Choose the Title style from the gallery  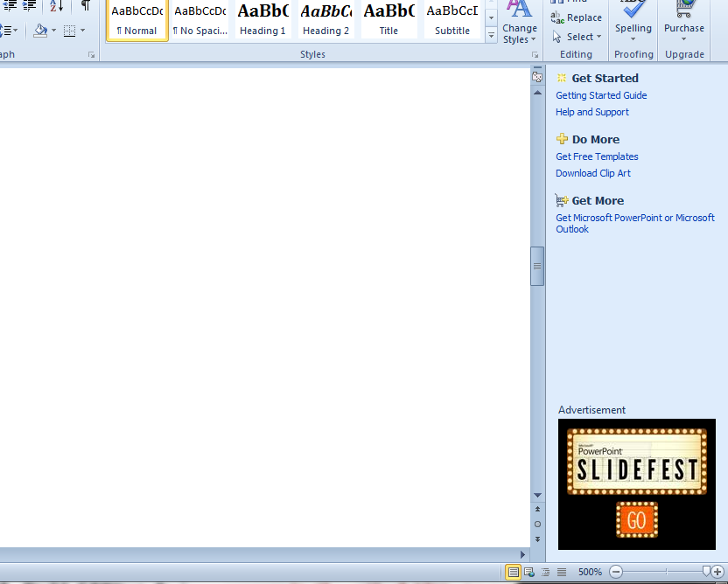click(388, 21)
